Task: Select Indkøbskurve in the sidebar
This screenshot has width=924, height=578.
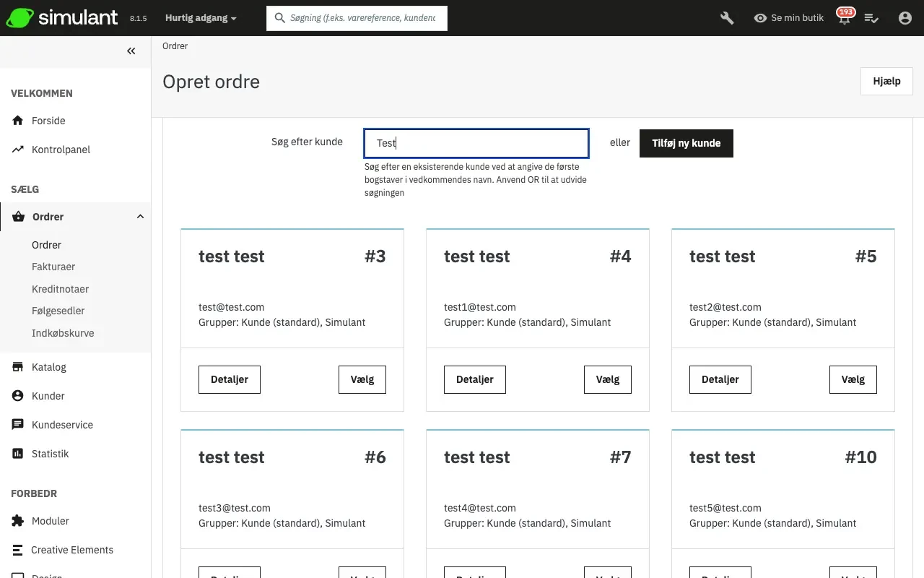Action: point(63,333)
